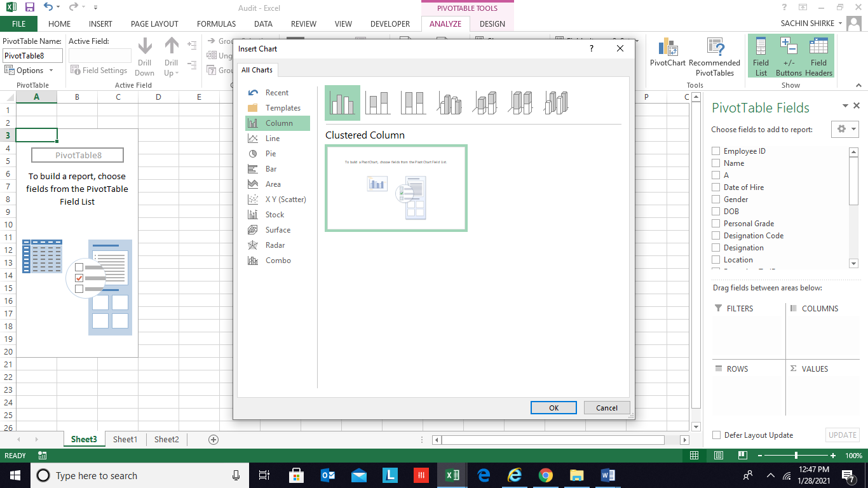Add a new sheet with plus icon

coord(214,440)
